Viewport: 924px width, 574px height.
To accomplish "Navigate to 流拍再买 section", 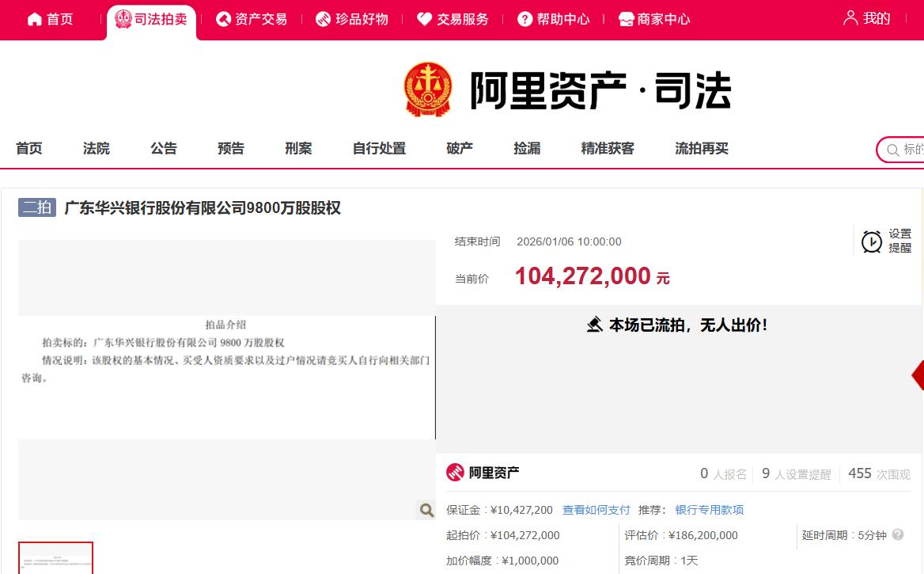I will 701,148.
